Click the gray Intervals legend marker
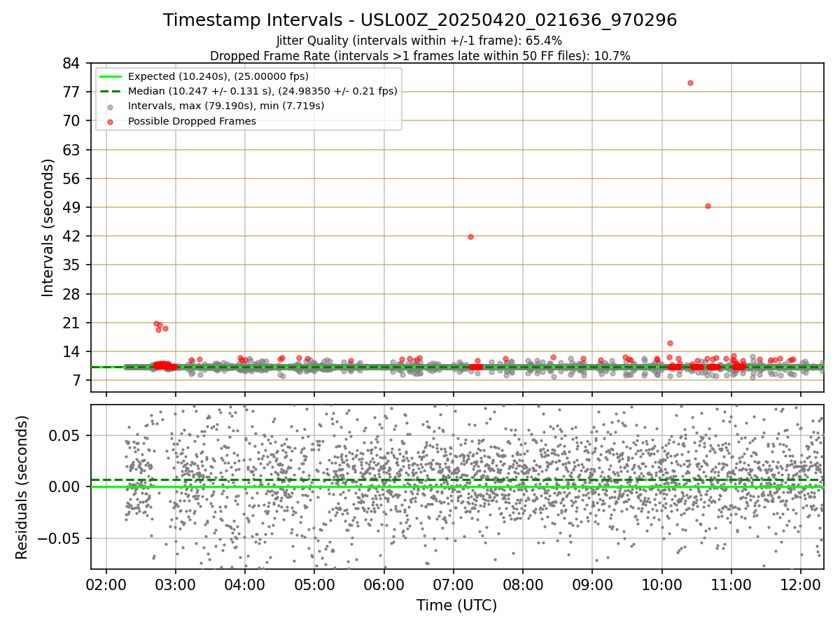This screenshot has height=630, width=840. click(x=111, y=106)
